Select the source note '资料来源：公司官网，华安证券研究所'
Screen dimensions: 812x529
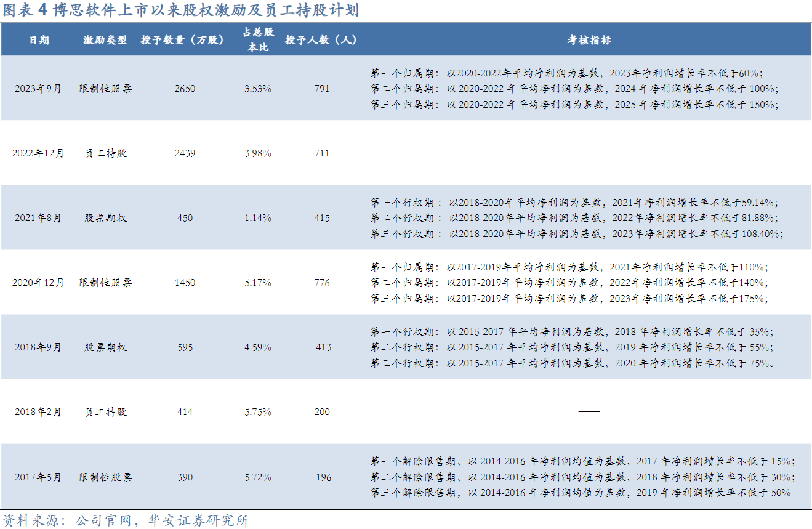coord(126,520)
